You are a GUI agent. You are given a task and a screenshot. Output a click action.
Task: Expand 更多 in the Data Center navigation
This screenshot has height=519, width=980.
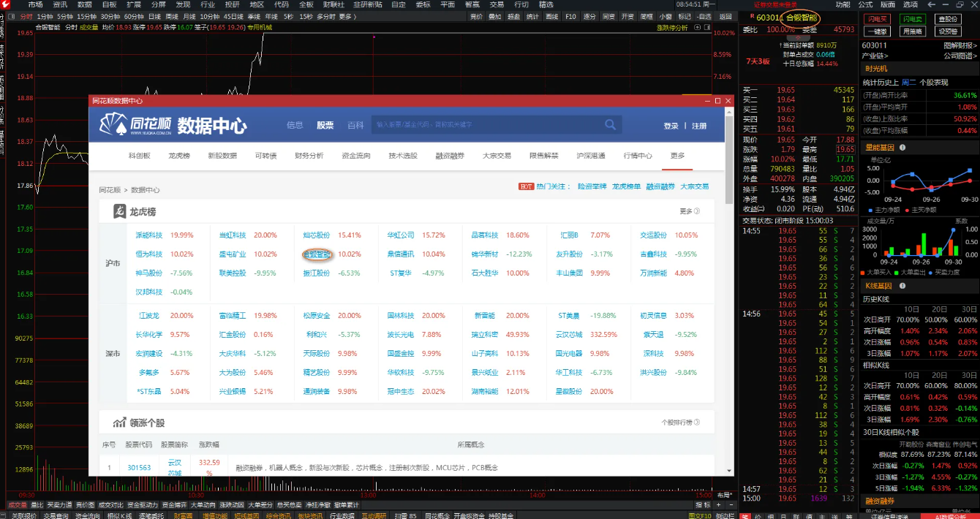676,156
